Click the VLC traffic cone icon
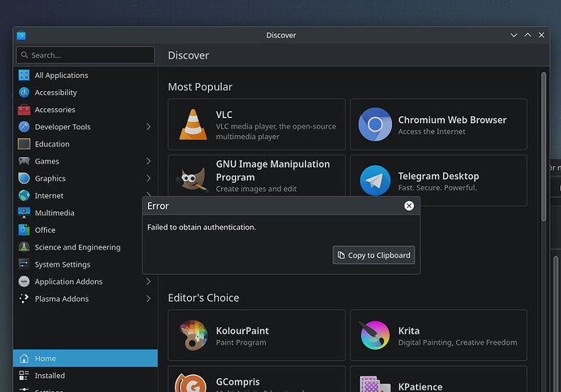Viewport: 561px width, 392px height. [x=193, y=124]
